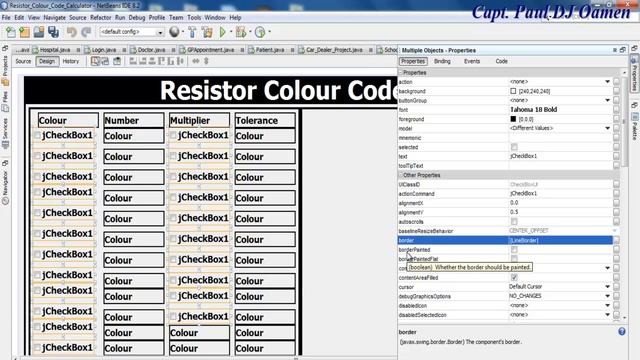Switch to the Hospital.java tab

[x=55, y=50]
